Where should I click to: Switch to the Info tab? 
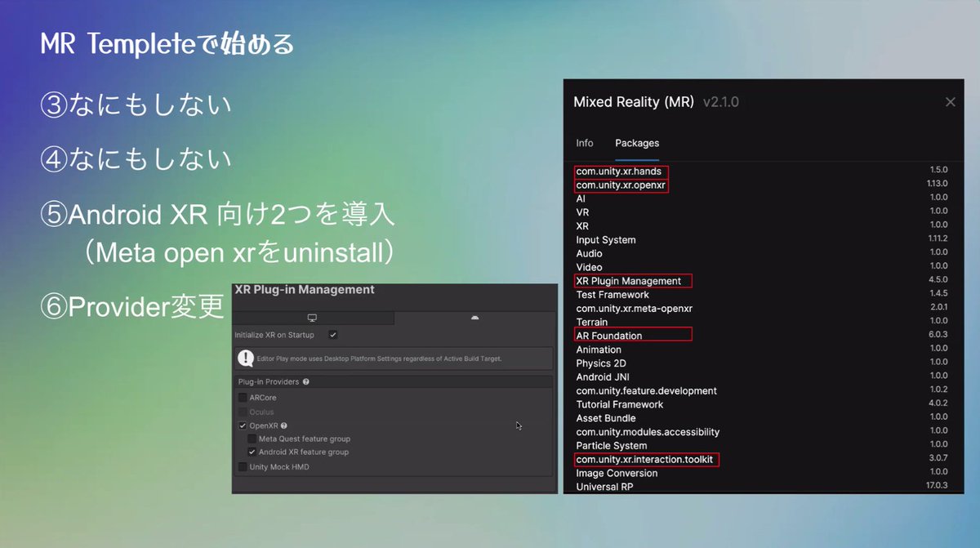pyautogui.click(x=585, y=143)
